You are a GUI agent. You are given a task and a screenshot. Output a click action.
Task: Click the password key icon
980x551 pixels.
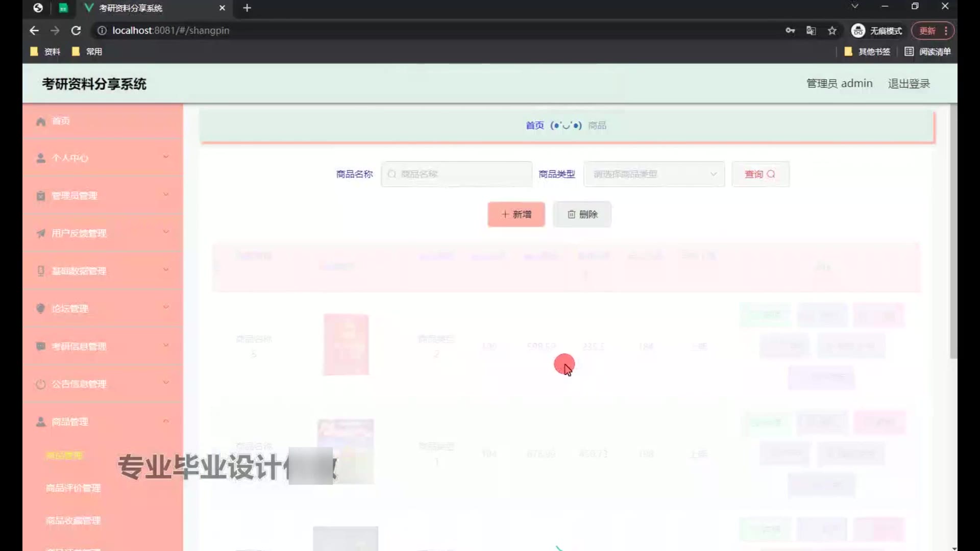point(790,31)
